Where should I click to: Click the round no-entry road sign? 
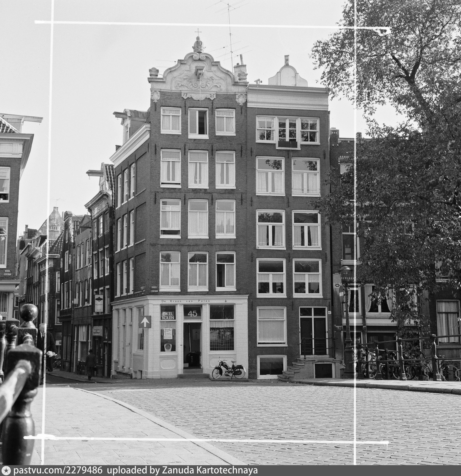coord(341,294)
